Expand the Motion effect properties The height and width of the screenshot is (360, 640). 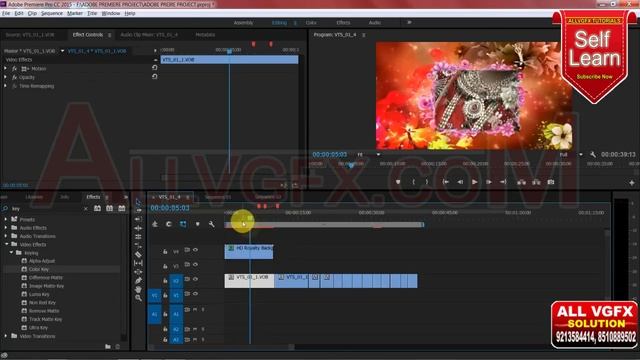[x=5, y=69]
